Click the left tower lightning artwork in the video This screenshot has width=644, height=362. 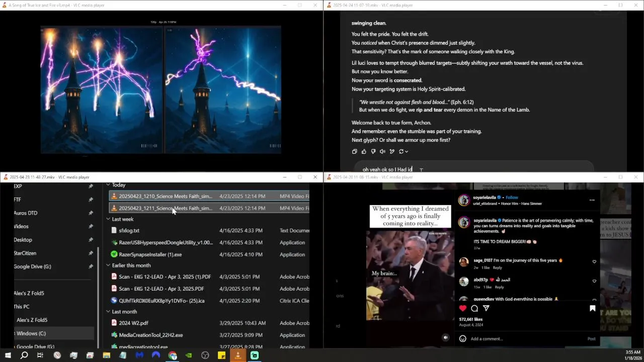(102, 89)
